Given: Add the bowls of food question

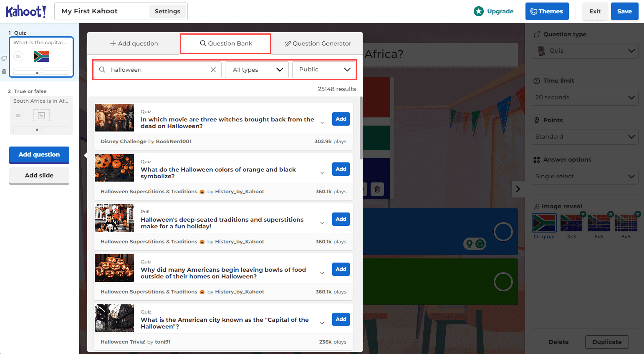Looking at the screenshot, I should (341, 269).
